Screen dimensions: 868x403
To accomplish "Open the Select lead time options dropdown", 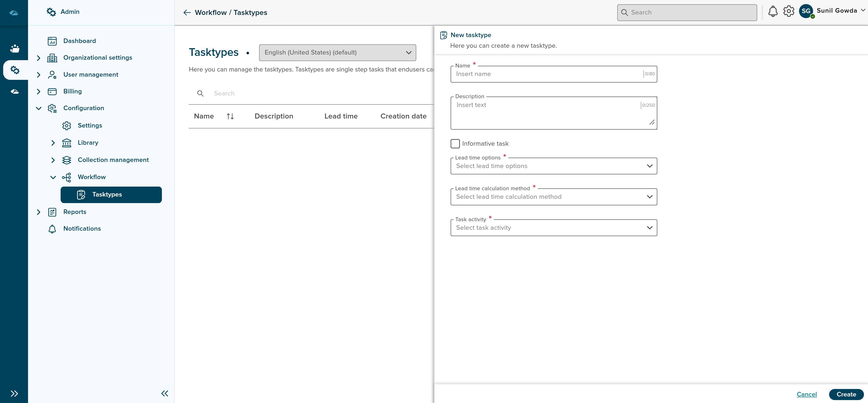I will click(x=553, y=166).
